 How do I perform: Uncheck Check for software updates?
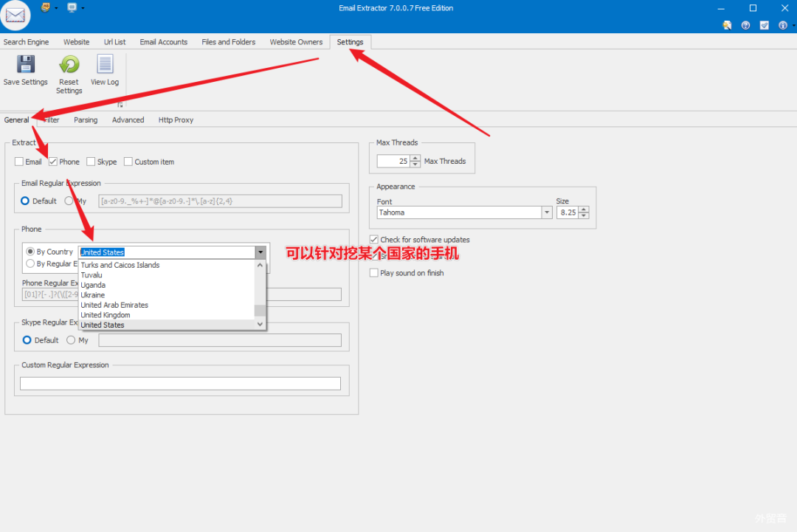tap(374, 239)
